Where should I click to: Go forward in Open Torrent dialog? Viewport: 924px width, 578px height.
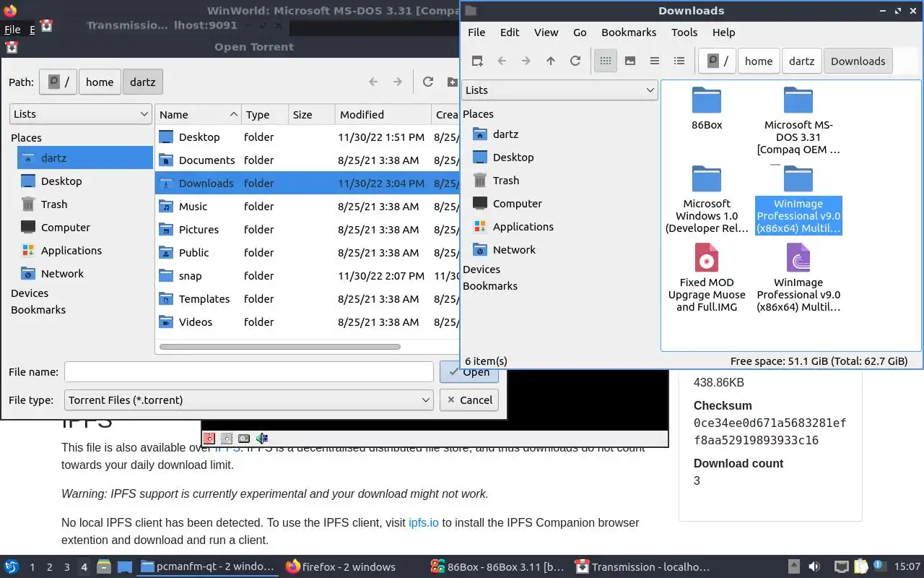398,82
